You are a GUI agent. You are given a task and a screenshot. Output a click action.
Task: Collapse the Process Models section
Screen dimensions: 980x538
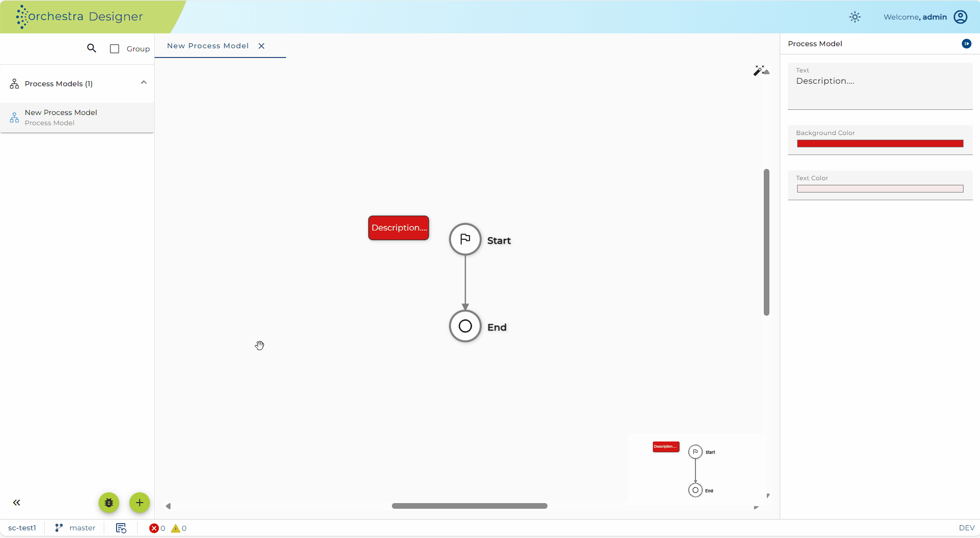(x=144, y=83)
